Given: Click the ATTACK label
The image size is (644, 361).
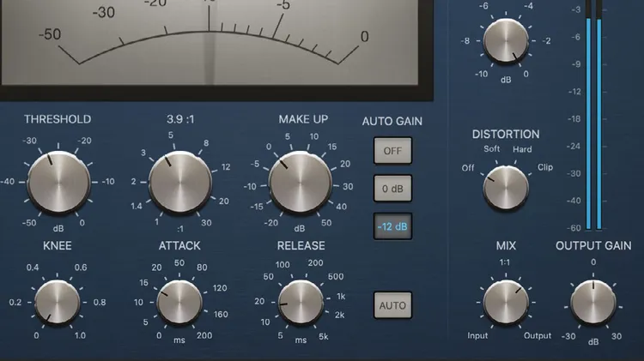Looking at the screenshot, I should pos(179,246).
